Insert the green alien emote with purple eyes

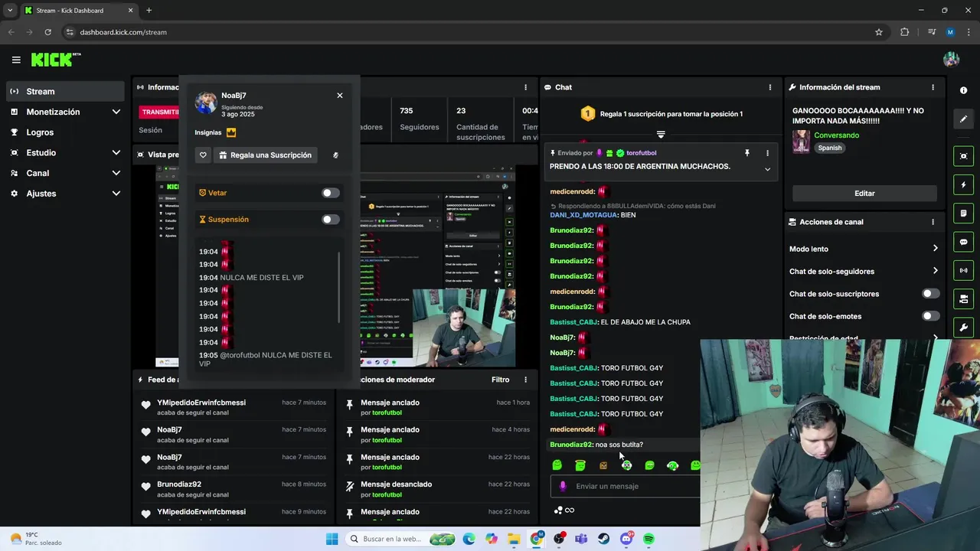626,465
